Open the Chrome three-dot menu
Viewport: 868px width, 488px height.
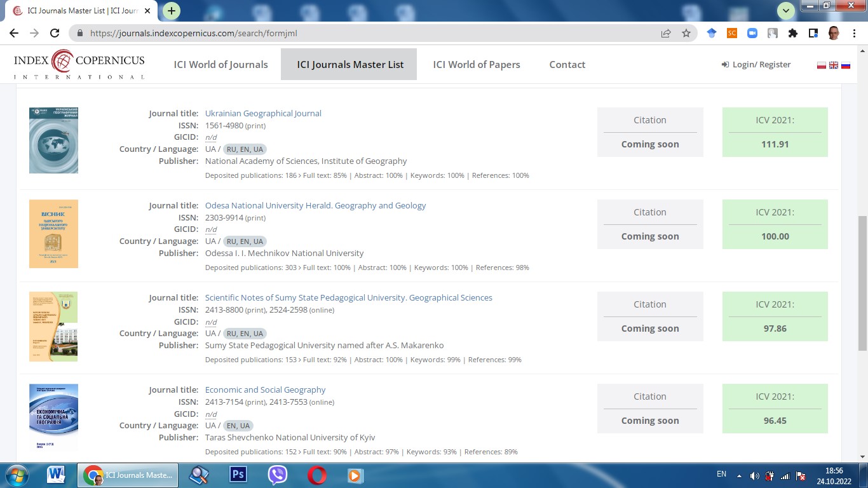(855, 33)
